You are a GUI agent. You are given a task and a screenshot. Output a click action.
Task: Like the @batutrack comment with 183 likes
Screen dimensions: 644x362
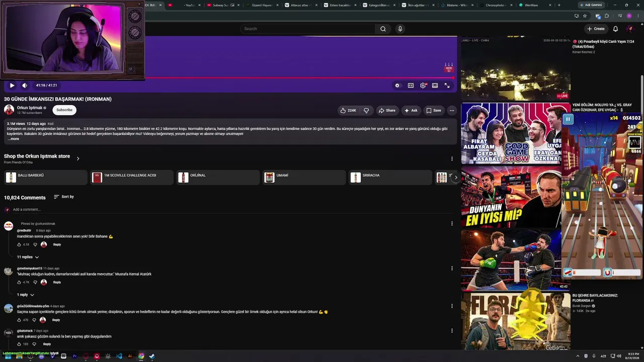tap(19, 344)
